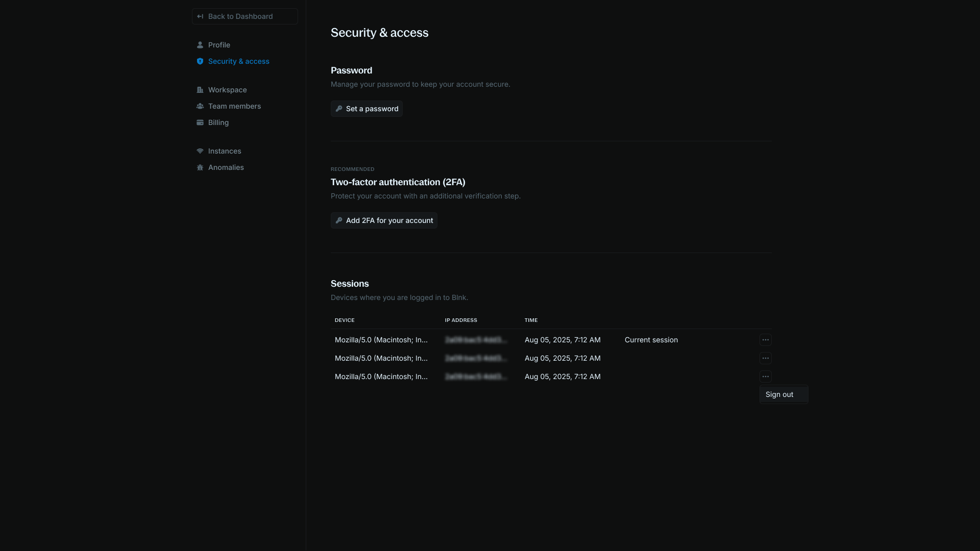Open the ellipsis menu on the current session row
Viewport: 980px width, 551px height.
pyautogui.click(x=766, y=340)
